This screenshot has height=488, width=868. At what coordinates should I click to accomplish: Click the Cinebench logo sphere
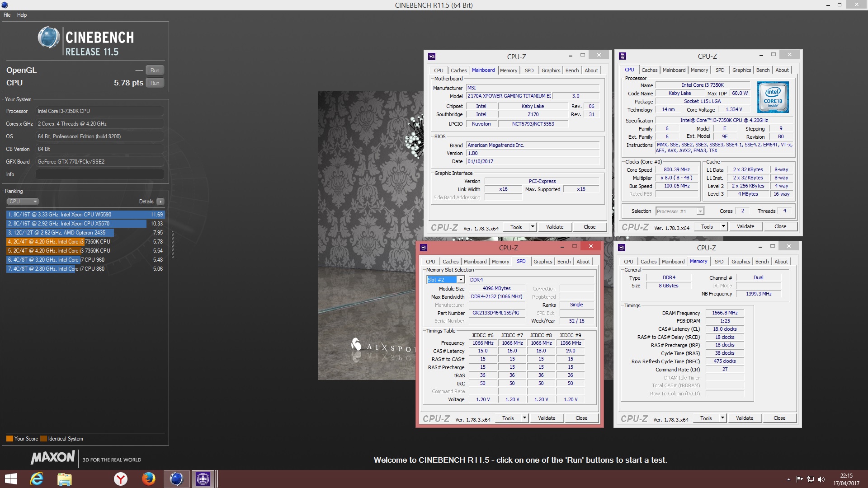(x=49, y=38)
